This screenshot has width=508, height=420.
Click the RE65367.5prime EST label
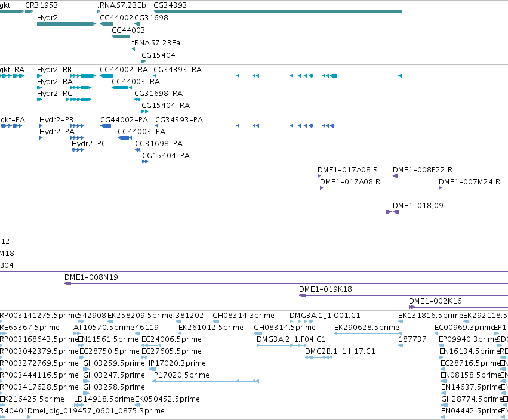pos(30,328)
